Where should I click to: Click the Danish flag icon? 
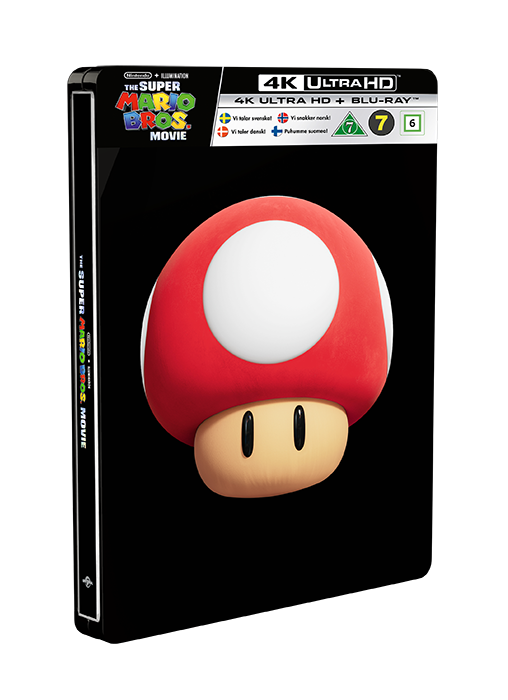coord(222,131)
